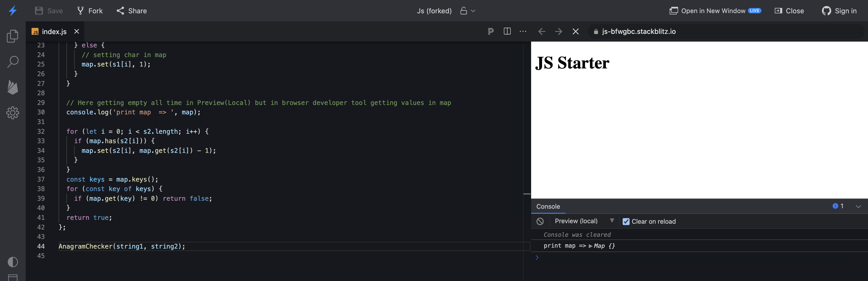Click the Prettier format icon

[x=491, y=31]
